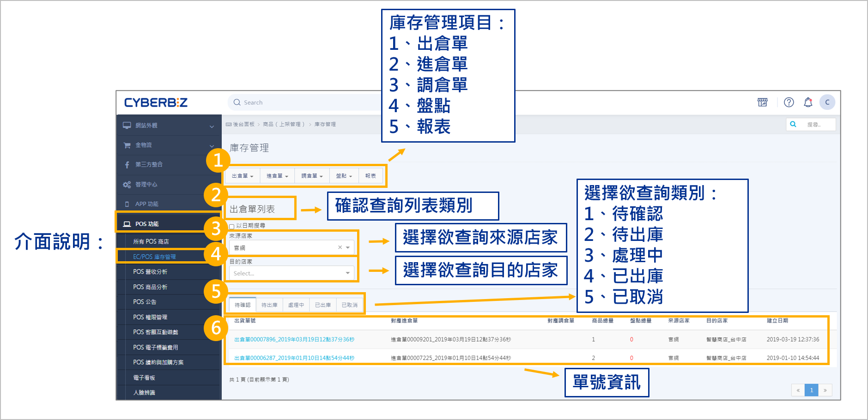Image resolution: width=868 pixels, height=420 pixels.
Task: Open POS 權限管理 in sidebar
Action: (x=150, y=317)
